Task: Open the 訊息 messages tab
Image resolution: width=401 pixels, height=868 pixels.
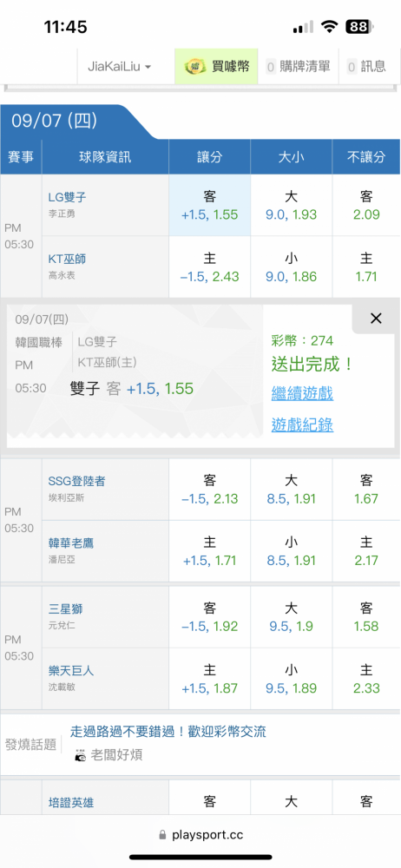Action: (367, 67)
